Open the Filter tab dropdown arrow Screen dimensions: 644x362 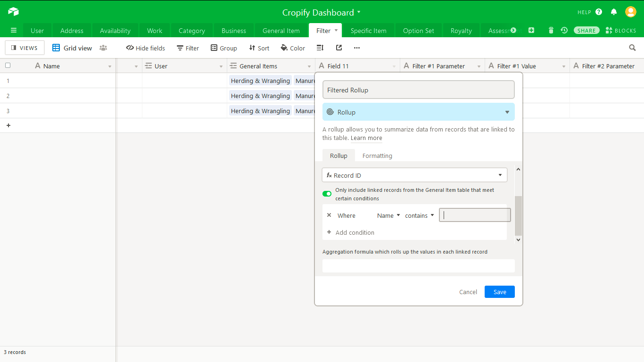[x=336, y=30]
